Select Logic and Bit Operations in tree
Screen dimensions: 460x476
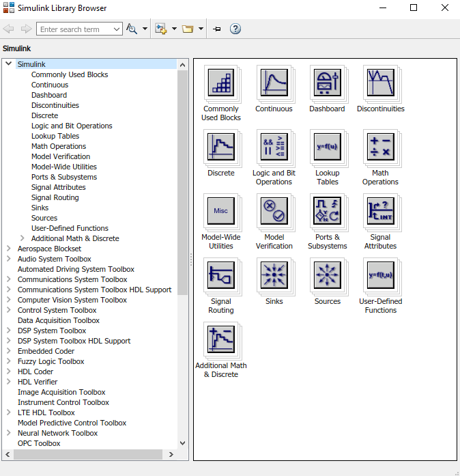tap(72, 126)
